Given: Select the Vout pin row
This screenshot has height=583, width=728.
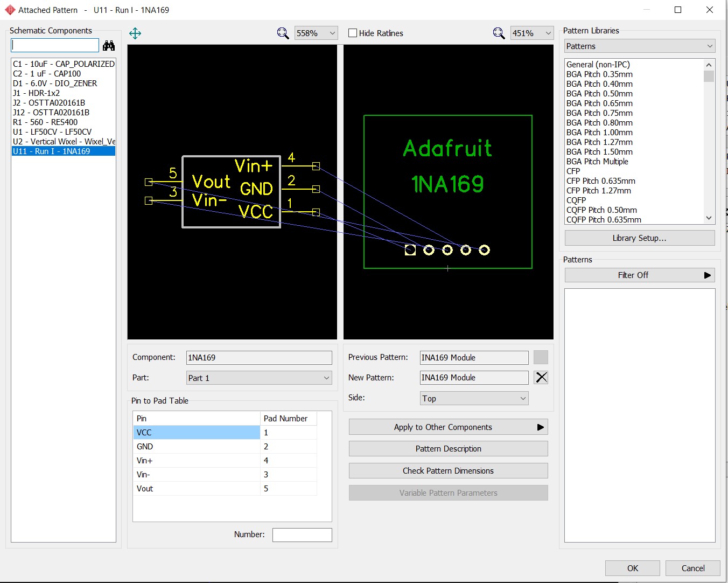Looking at the screenshot, I should [x=225, y=489].
